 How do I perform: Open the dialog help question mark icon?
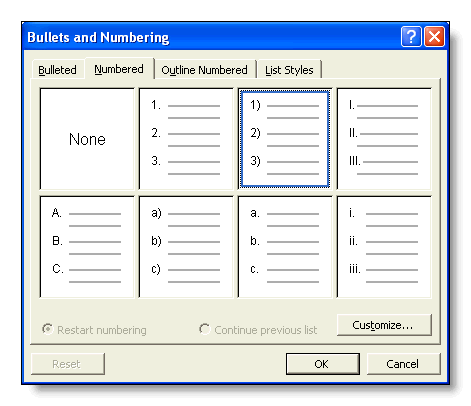(411, 37)
